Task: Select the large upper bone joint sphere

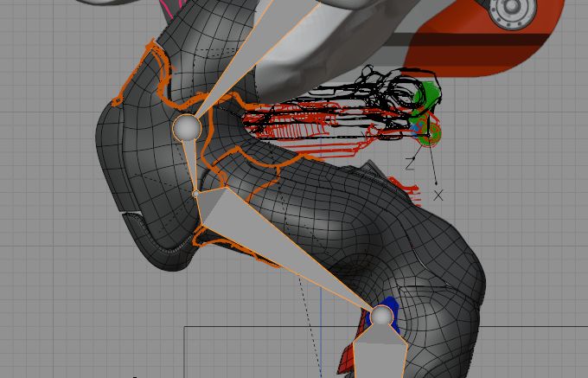Action: (187, 128)
